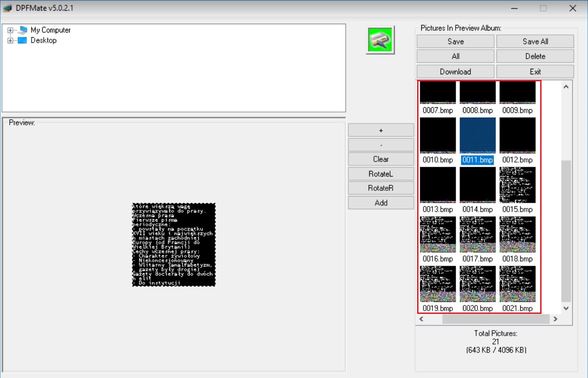The height and width of the screenshot is (378, 588).
Task: Click the Delete button
Action: tap(535, 56)
